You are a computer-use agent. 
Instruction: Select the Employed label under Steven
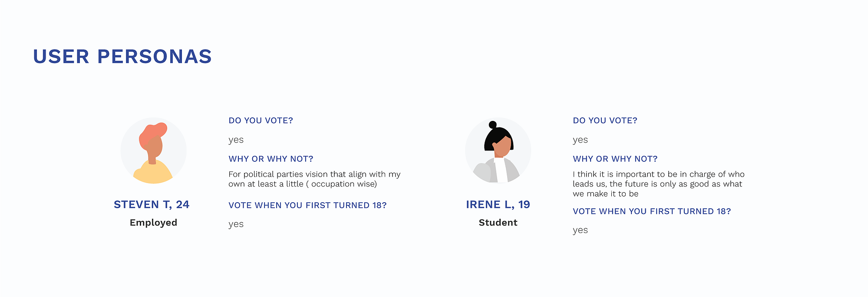pos(153,223)
